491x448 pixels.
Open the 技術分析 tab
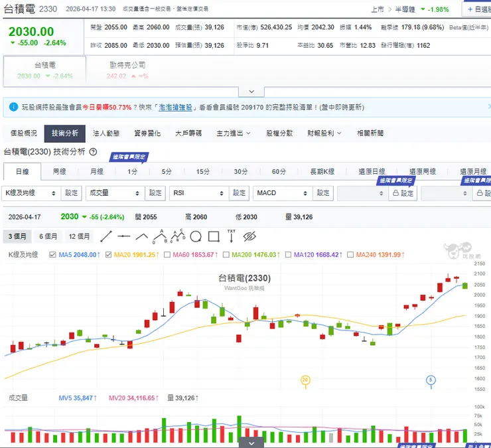(x=65, y=133)
